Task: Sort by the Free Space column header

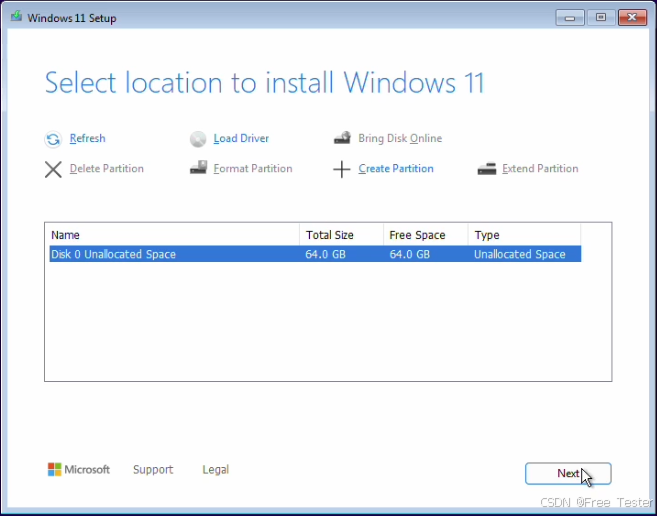Action: click(426, 235)
